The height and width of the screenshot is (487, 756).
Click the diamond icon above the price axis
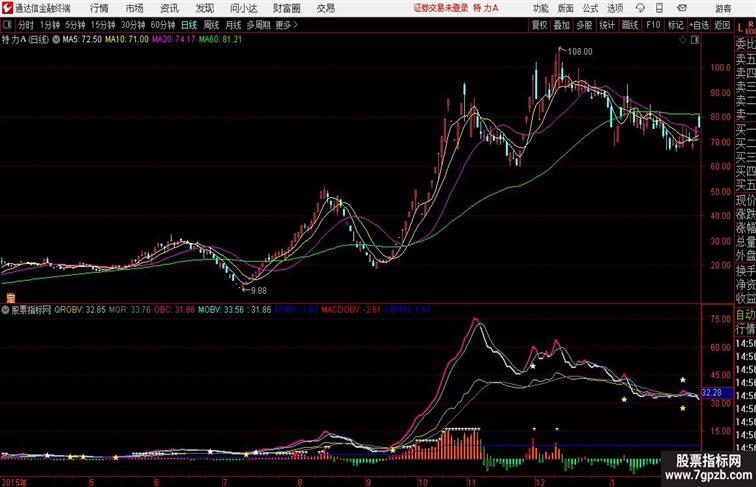pyautogui.click(x=683, y=40)
